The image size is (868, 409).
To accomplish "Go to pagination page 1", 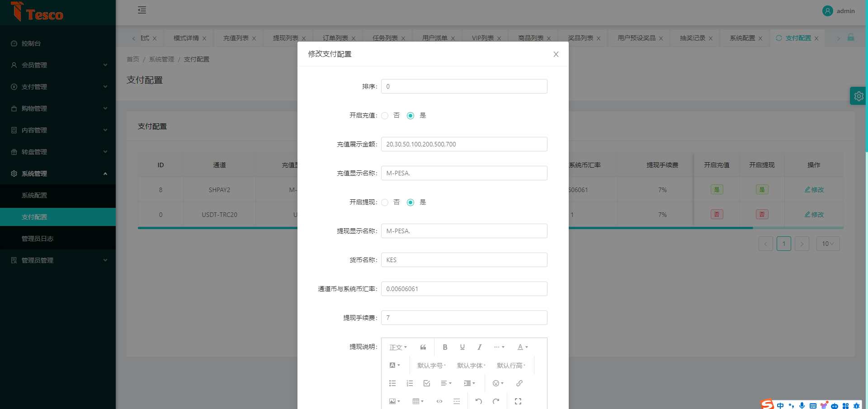I will (784, 244).
